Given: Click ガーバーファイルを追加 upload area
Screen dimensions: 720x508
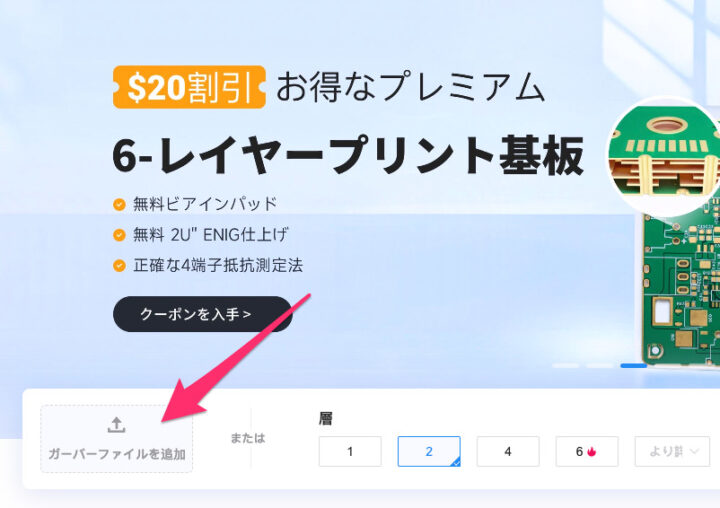Looking at the screenshot, I should pyautogui.click(x=117, y=439).
